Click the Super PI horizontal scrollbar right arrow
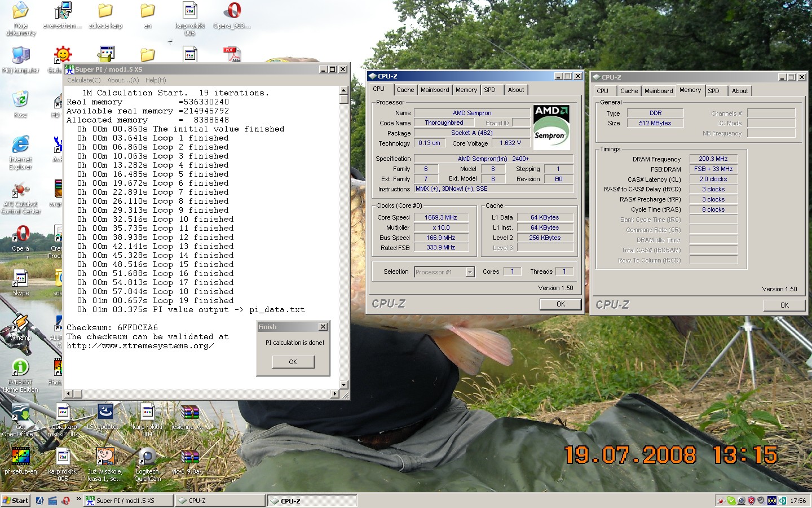Screen dimensions: 812x508 (x=335, y=393)
